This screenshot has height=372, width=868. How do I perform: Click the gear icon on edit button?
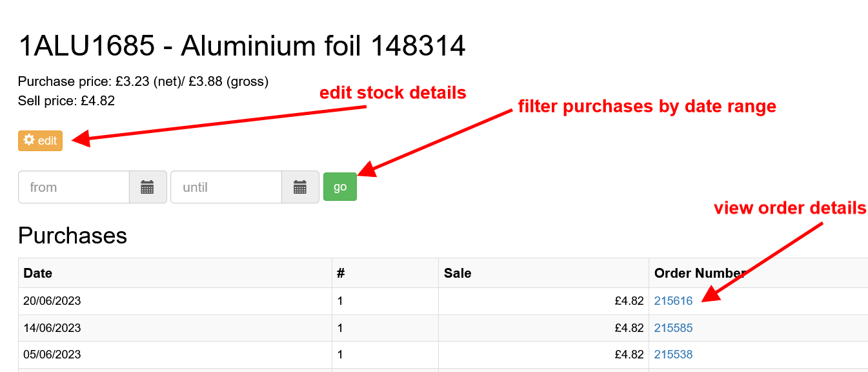tap(29, 140)
